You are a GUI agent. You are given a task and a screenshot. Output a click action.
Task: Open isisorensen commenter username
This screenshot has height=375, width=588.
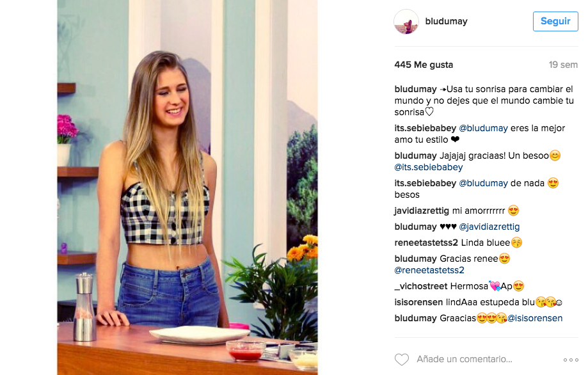[419, 302]
